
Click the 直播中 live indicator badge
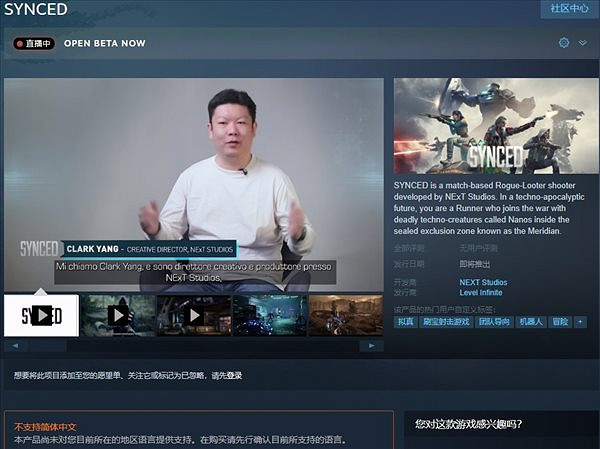tap(34, 43)
